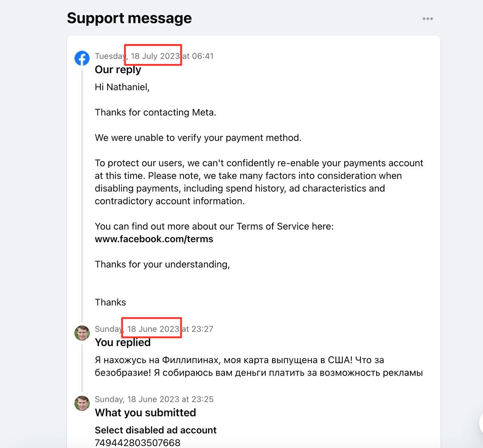
Task: Click the unable to verify payment method sentence
Action: point(198,138)
